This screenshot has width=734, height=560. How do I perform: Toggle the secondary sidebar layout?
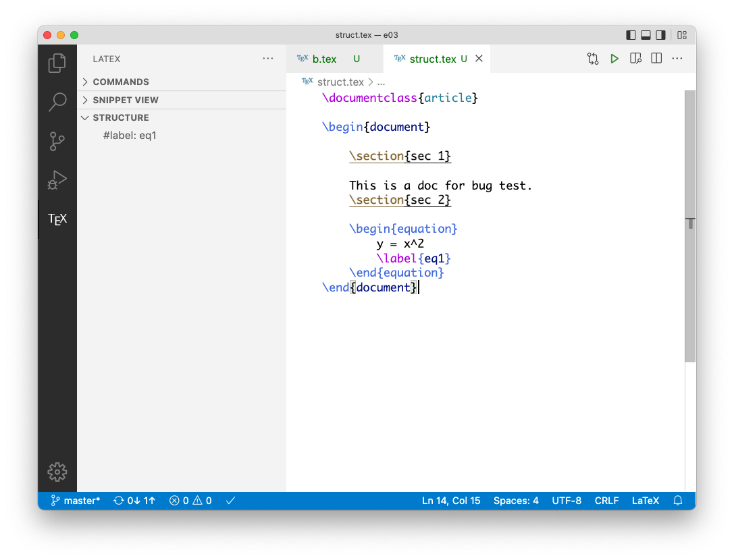(x=660, y=35)
